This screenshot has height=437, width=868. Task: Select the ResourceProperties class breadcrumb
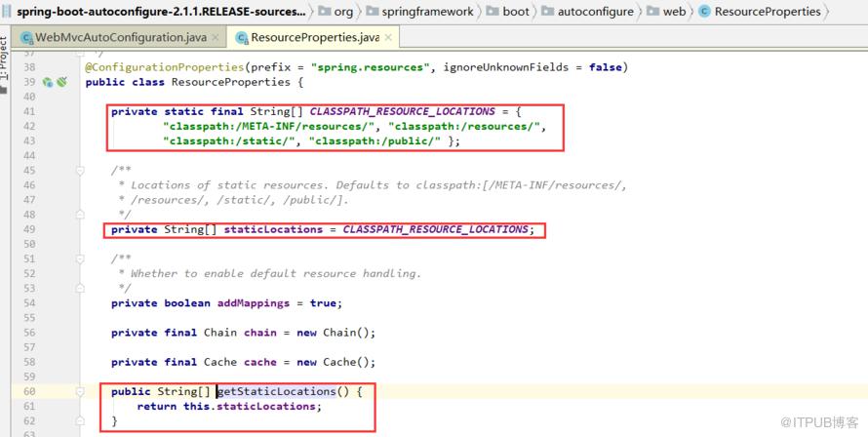[768, 11]
